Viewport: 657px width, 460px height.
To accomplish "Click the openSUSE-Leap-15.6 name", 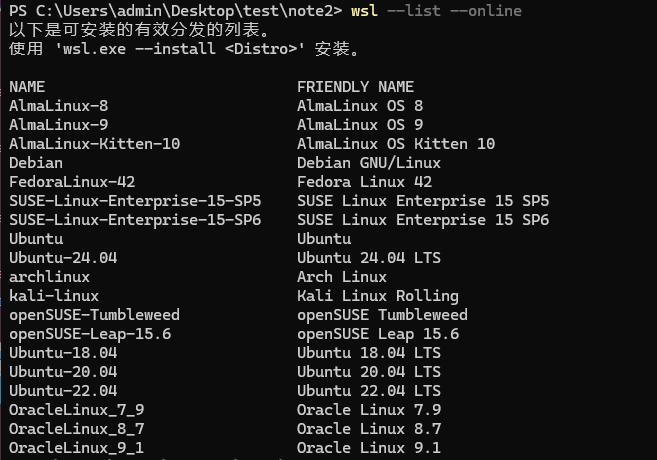I will tap(90, 334).
